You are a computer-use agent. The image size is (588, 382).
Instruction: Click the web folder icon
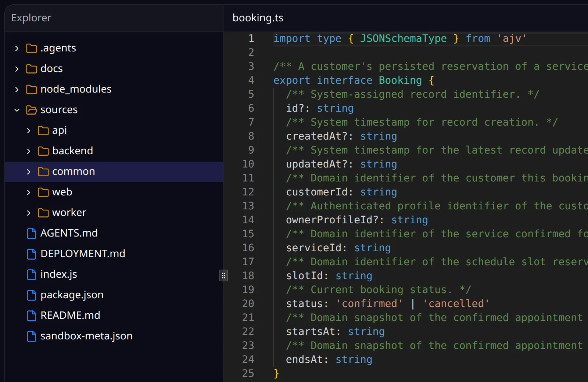(43, 192)
